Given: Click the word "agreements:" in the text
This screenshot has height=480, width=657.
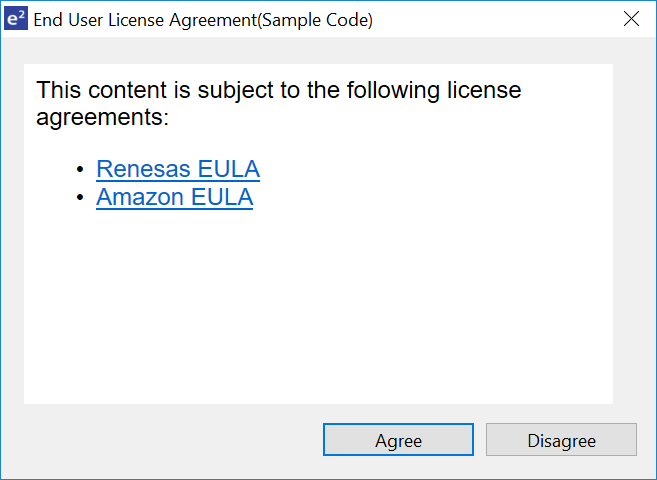Looking at the screenshot, I should (103, 117).
